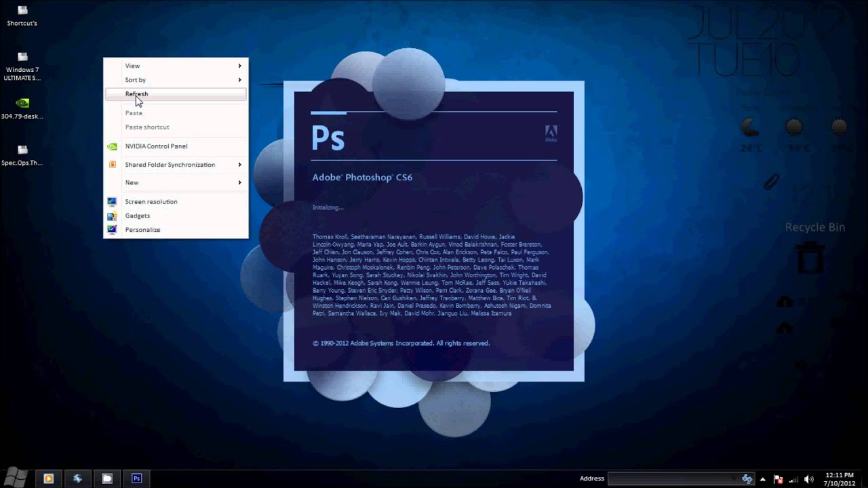Select the Shortcut's desktop icon

22,16
